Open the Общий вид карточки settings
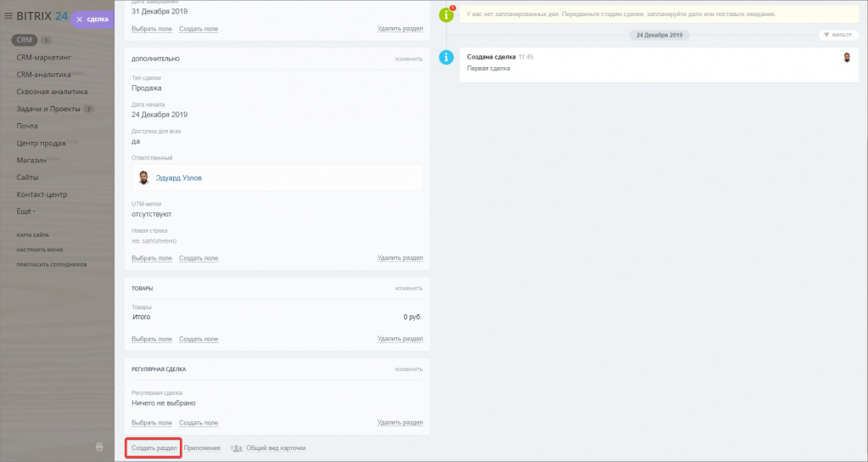The height and width of the screenshot is (462, 868). click(x=276, y=448)
